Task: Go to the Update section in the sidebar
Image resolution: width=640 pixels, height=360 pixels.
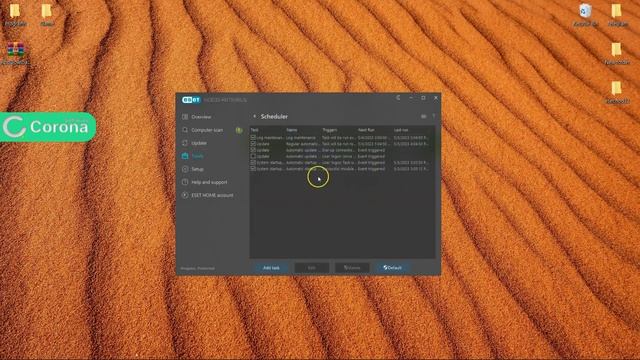Action: click(x=199, y=143)
